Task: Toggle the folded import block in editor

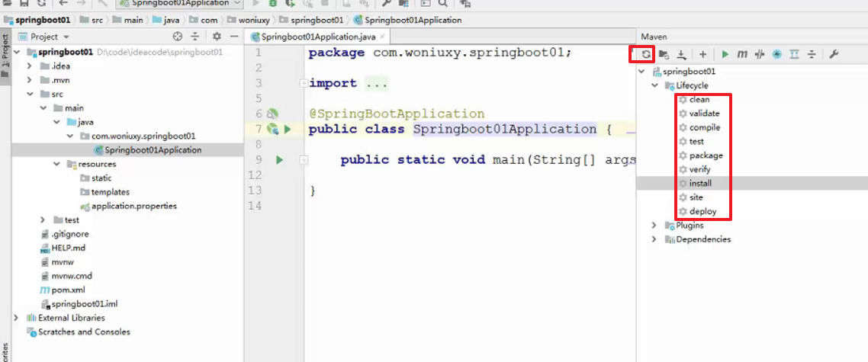Action: 304,83
